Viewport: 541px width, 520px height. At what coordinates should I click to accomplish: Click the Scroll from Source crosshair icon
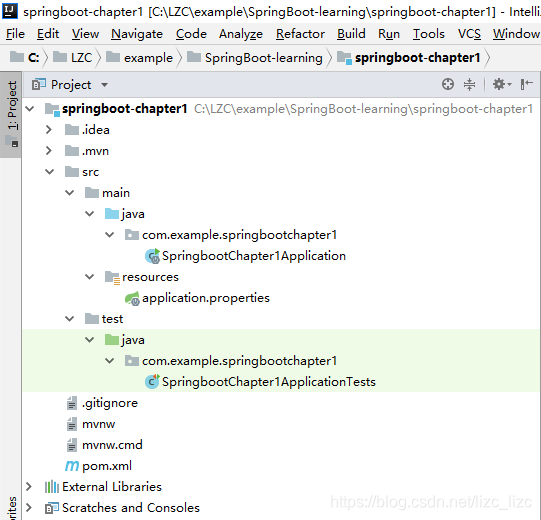[x=448, y=84]
